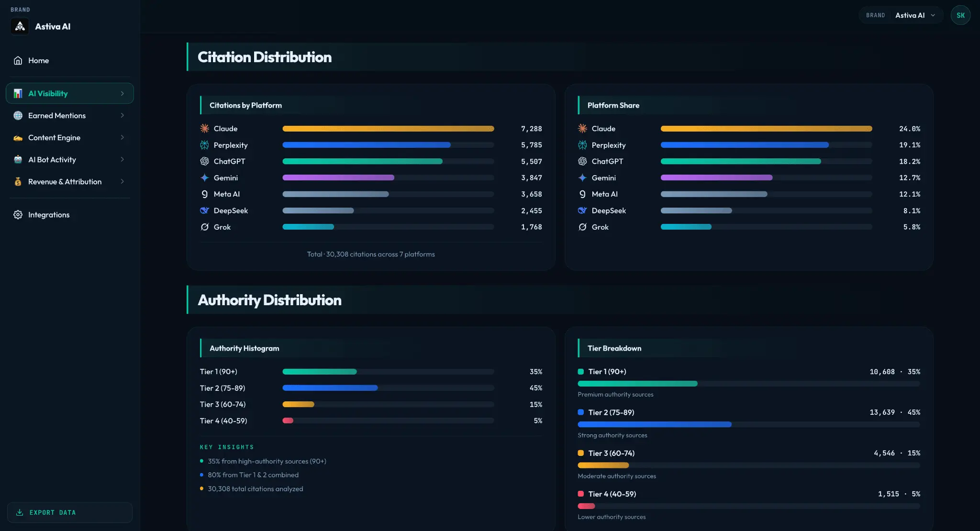Click Grok share value 5.8%
This screenshot has height=531, width=980.
point(912,227)
